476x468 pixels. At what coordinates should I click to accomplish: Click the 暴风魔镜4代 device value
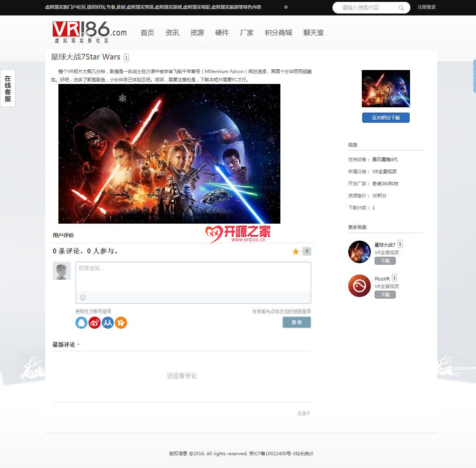385,160
